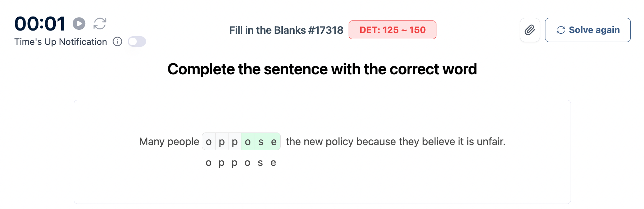
Task: Click the last letter box containing "e"
Action: pos(274,141)
